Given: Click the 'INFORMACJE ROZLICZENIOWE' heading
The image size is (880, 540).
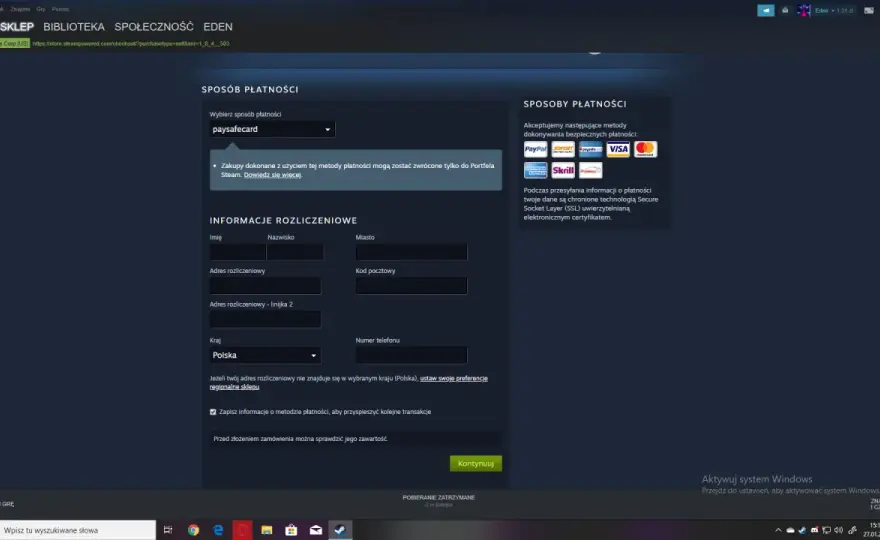Looking at the screenshot, I should 283,221.
